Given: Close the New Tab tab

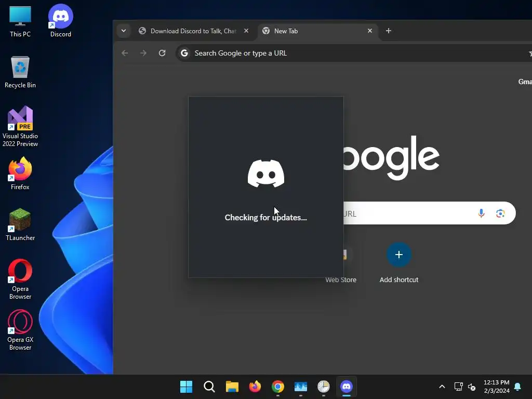Looking at the screenshot, I should pos(370,31).
